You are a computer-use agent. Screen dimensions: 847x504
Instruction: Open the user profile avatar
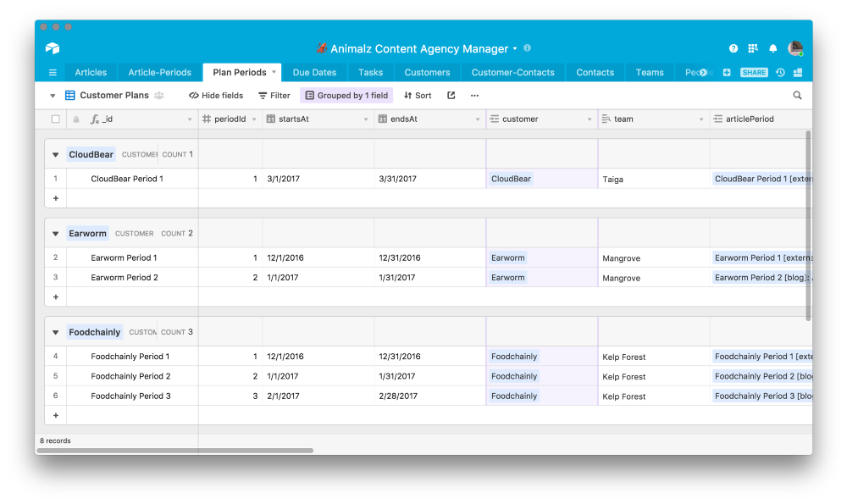(795, 48)
